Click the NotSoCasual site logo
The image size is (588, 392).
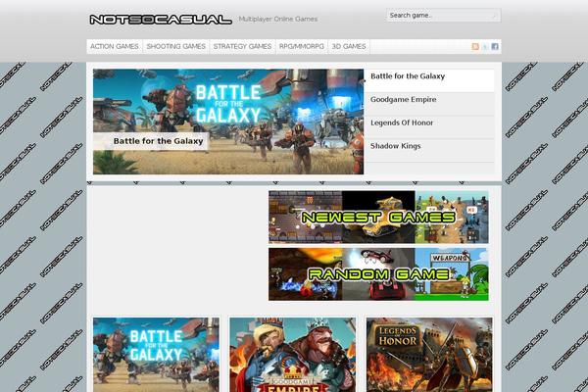coord(161,20)
